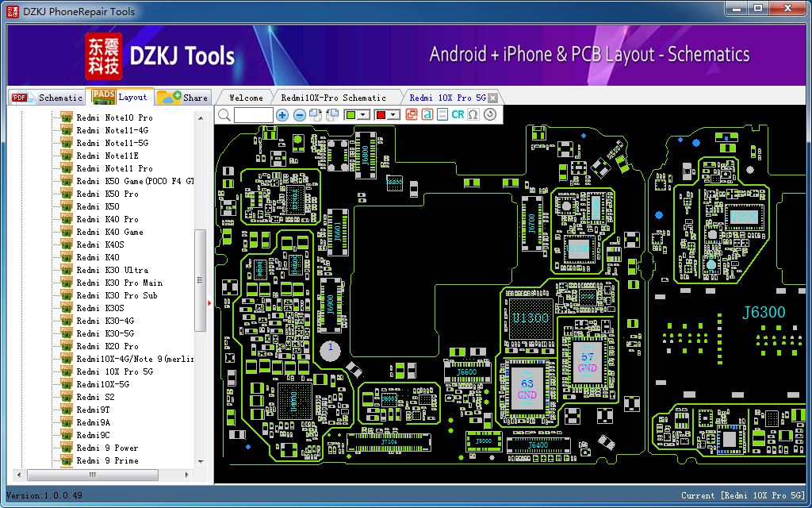Focus the component search input box

pyautogui.click(x=253, y=115)
